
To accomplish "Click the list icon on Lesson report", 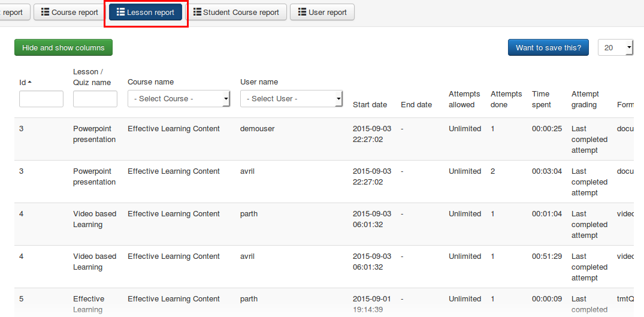I will click(120, 13).
